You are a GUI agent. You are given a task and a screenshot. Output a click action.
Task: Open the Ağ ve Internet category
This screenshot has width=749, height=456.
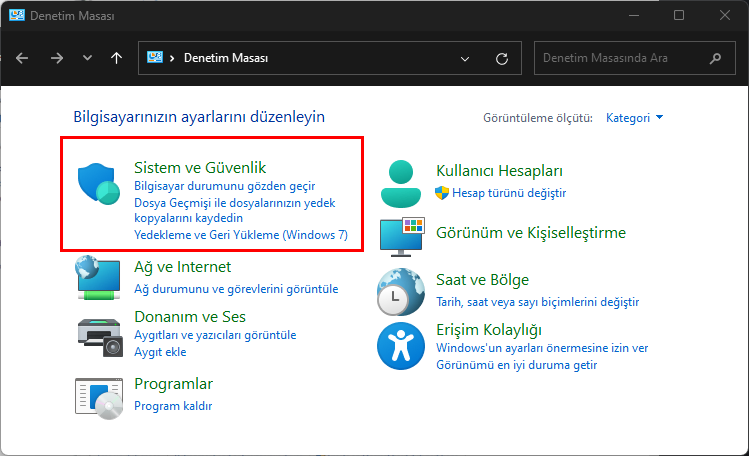(182, 267)
